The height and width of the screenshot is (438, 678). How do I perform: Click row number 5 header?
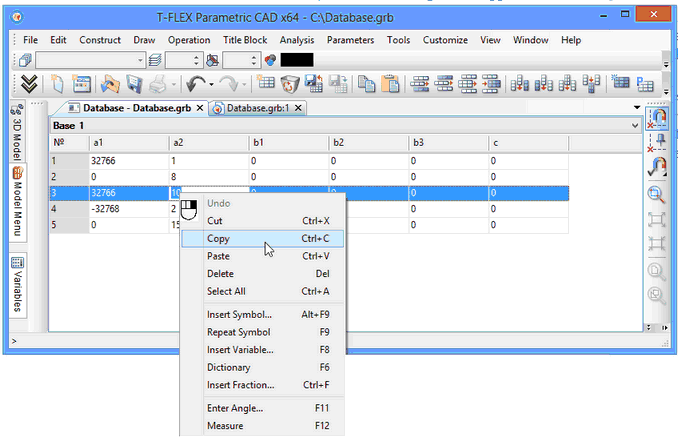pyautogui.click(x=69, y=225)
